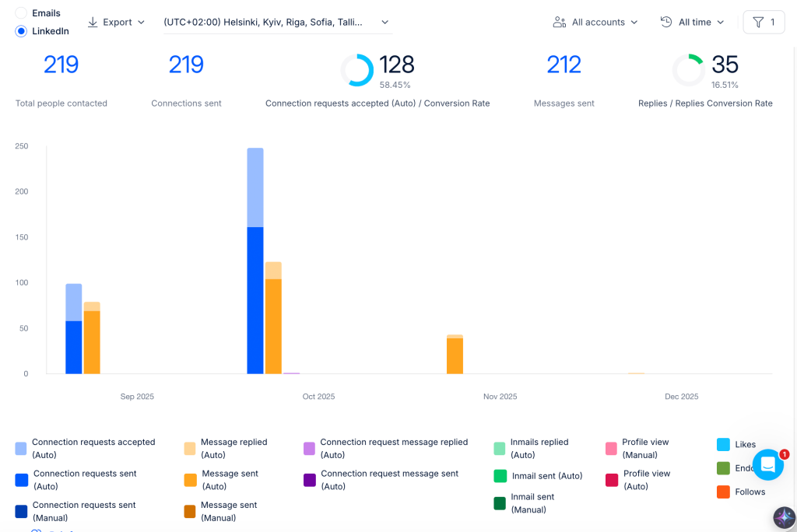The height and width of the screenshot is (532, 797).
Task: Click the people icon for accounts
Action: point(559,23)
